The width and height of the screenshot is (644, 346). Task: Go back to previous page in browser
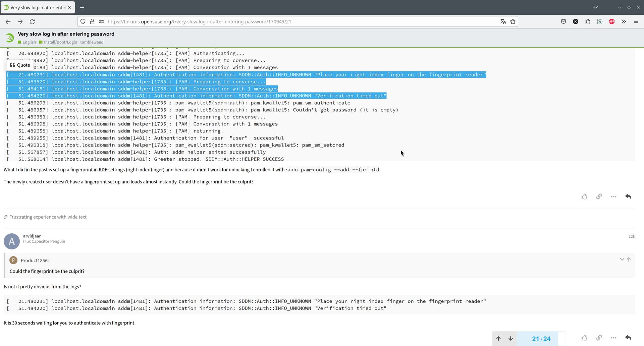(8, 21)
